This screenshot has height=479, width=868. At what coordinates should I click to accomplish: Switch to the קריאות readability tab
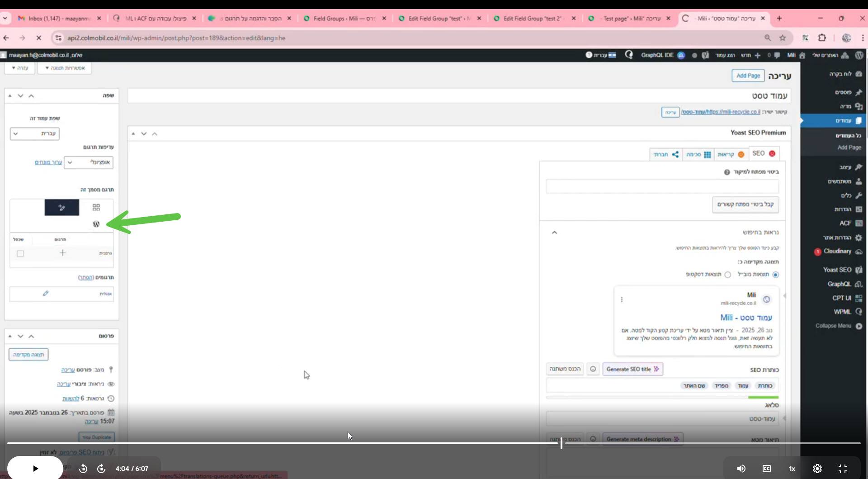[731, 154]
